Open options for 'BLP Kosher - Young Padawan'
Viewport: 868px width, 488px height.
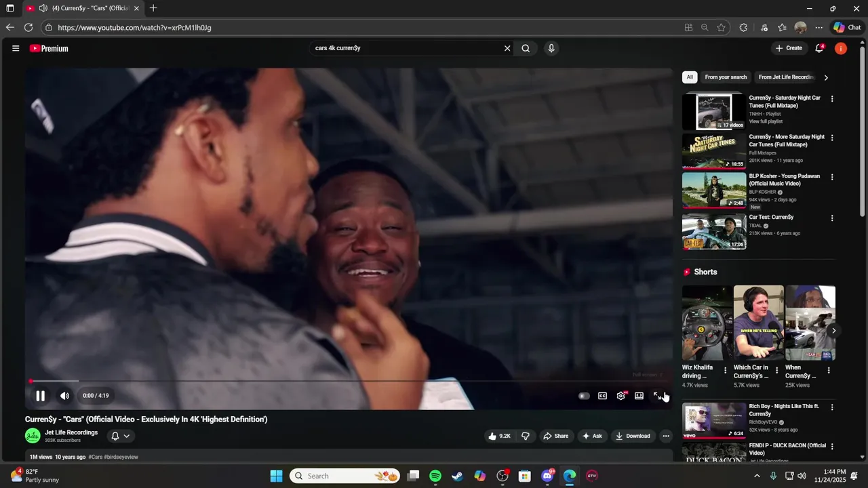click(x=832, y=177)
